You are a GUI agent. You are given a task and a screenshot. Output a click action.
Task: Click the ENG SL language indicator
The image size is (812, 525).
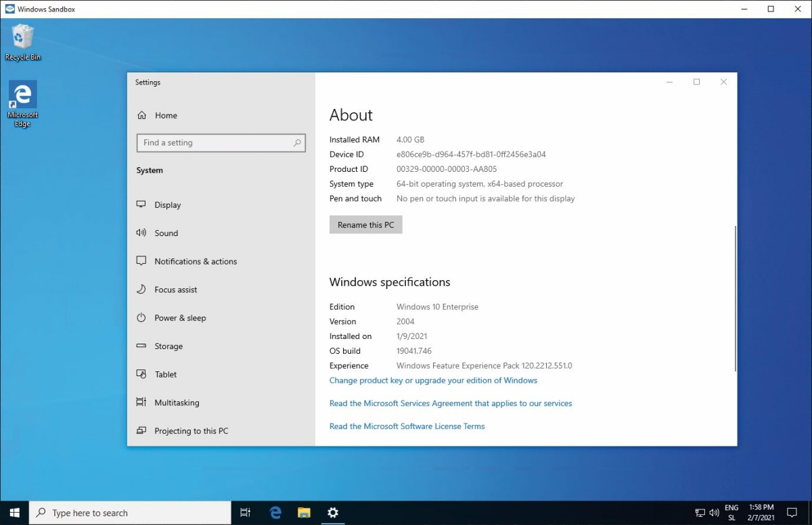click(x=731, y=513)
